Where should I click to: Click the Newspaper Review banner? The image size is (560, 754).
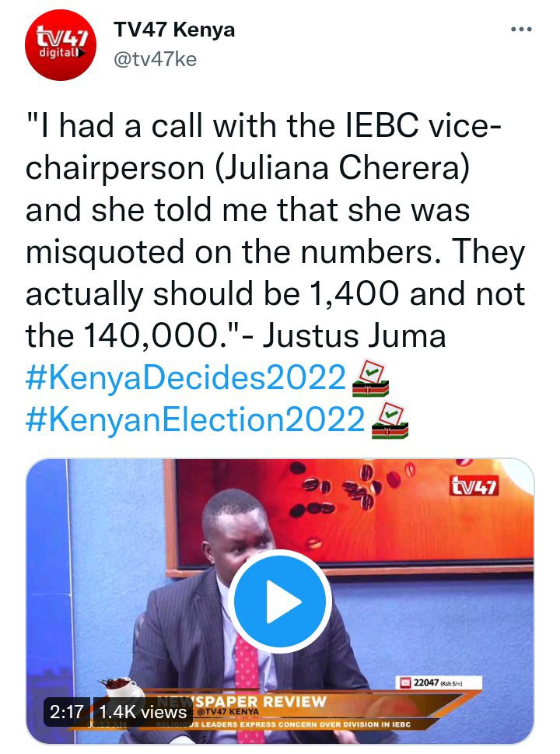(x=260, y=700)
